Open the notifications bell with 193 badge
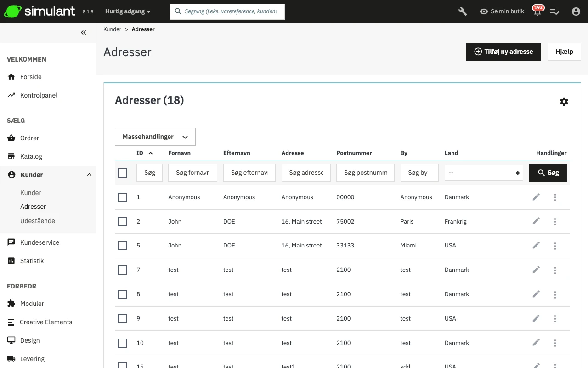 [x=537, y=11]
